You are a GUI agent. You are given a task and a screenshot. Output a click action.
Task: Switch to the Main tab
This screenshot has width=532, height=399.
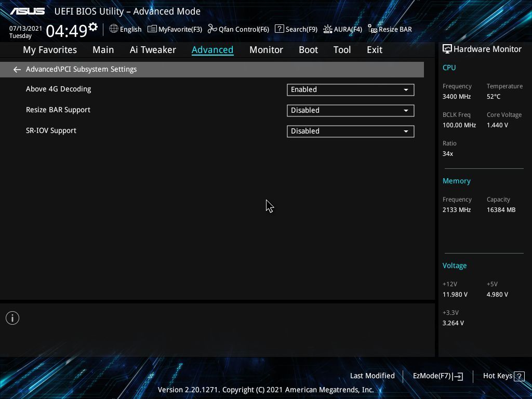103,50
